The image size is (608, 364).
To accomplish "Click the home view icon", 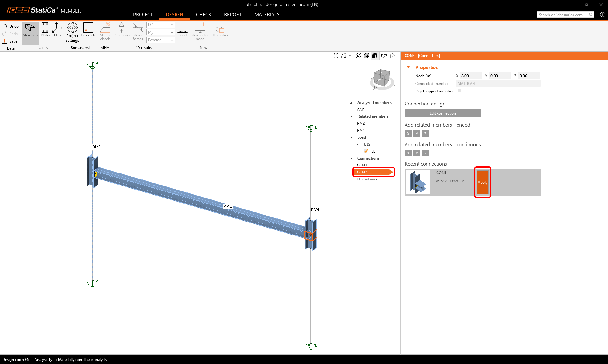I will 392,56.
